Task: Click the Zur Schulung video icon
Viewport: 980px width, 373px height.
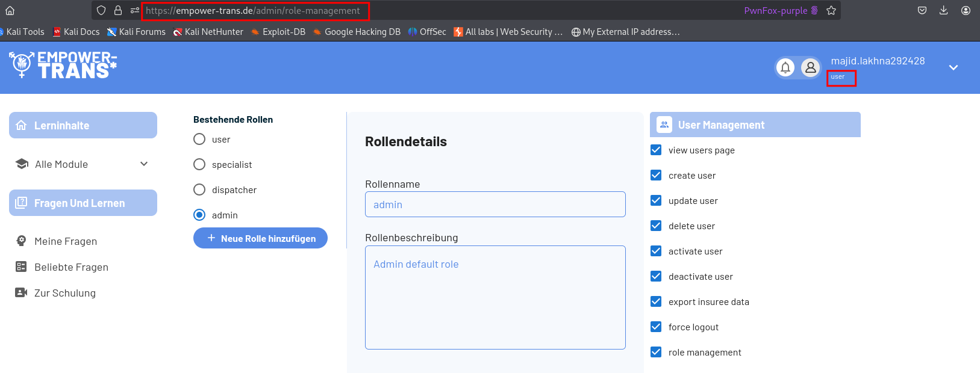Action: tap(21, 292)
